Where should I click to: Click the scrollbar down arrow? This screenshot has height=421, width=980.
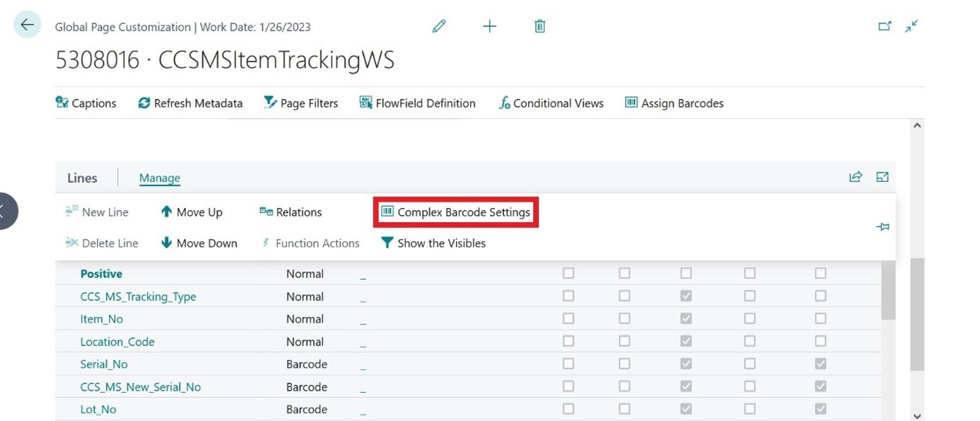(916, 415)
